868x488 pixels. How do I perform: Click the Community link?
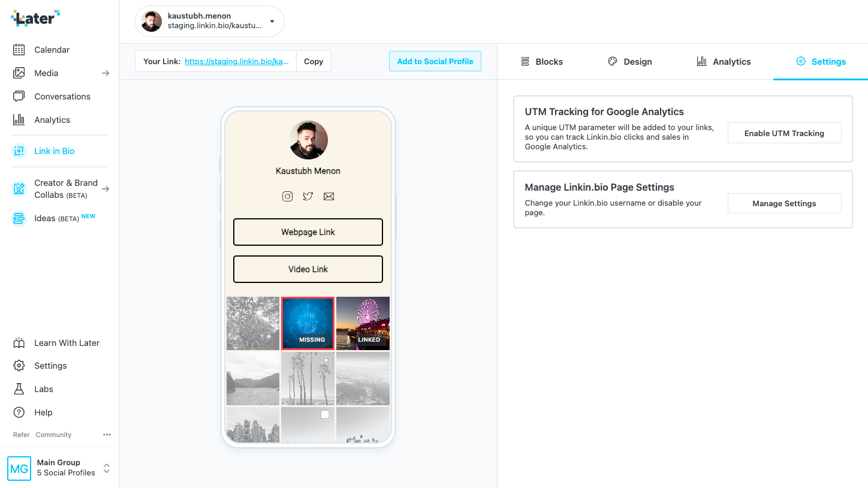click(53, 435)
